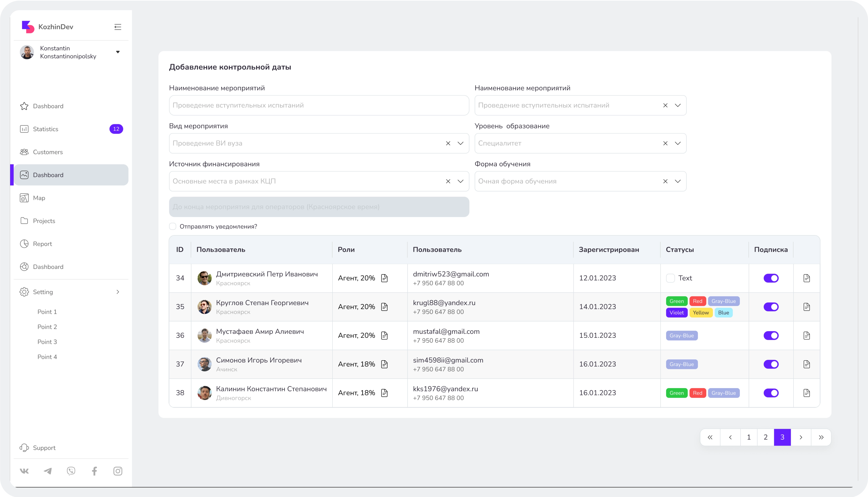This screenshot has height=497, width=868.
Task: Clear the Уровень образование selection
Action: (x=665, y=143)
